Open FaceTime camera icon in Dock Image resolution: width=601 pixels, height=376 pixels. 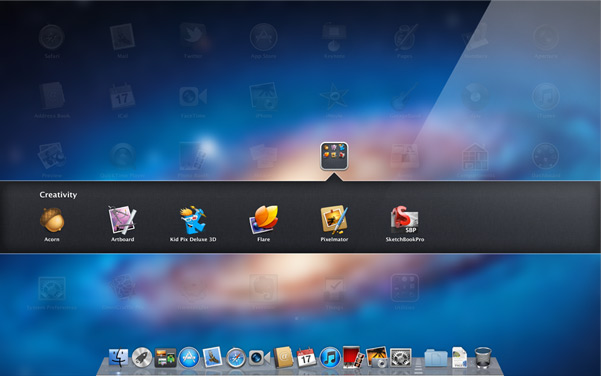click(x=259, y=358)
